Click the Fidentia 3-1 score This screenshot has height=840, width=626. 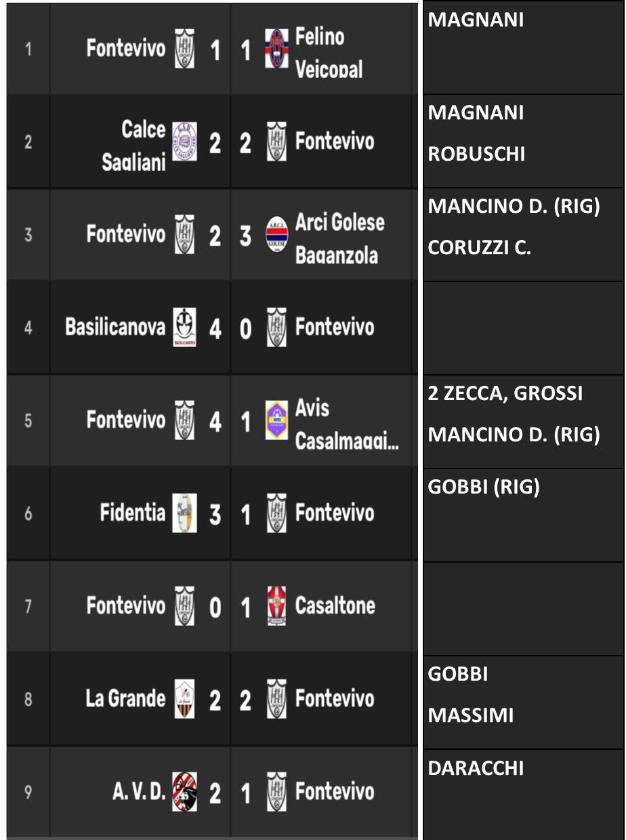click(230, 515)
